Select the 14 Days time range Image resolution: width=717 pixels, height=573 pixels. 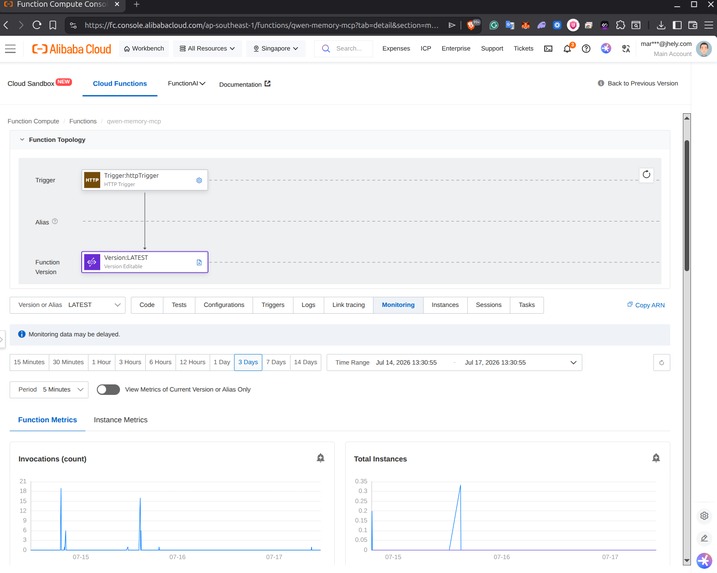pos(305,362)
